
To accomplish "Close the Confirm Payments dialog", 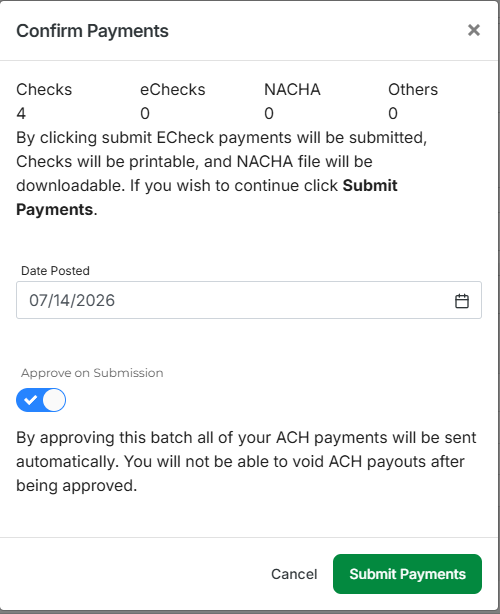I will (x=473, y=30).
